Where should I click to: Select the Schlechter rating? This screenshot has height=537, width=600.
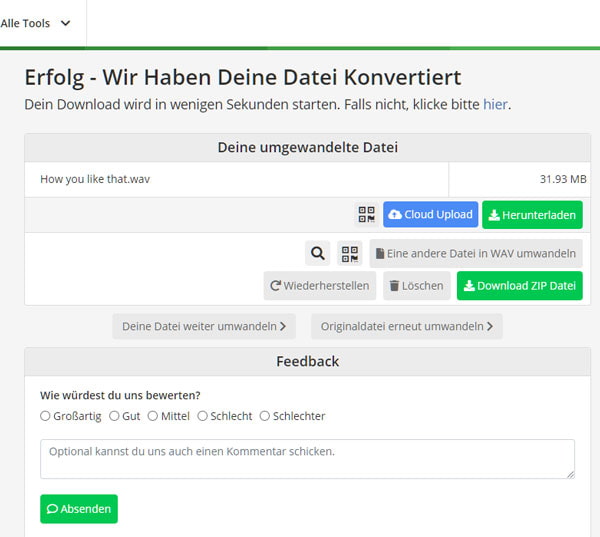click(x=265, y=416)
